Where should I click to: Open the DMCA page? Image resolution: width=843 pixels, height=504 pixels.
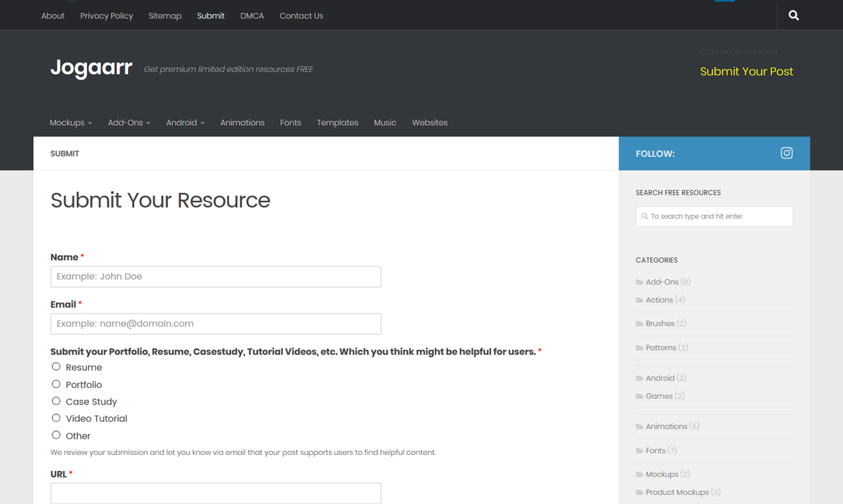pyautogui.click(x=252, y=16)
